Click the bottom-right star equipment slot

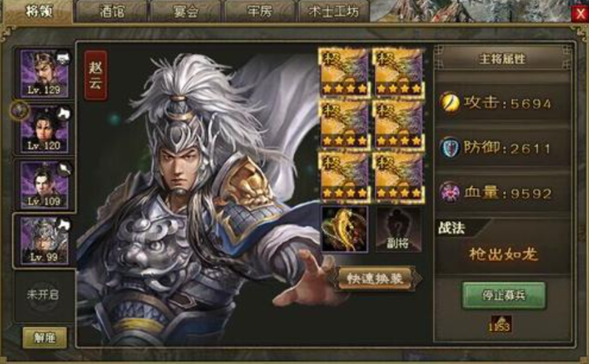click(398, 177)
